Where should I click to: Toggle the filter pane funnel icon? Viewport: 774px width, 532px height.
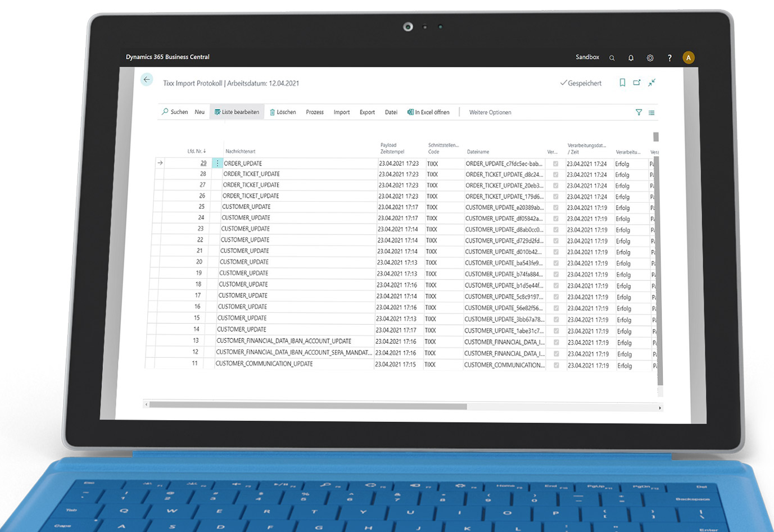click(x=639, y=112)
